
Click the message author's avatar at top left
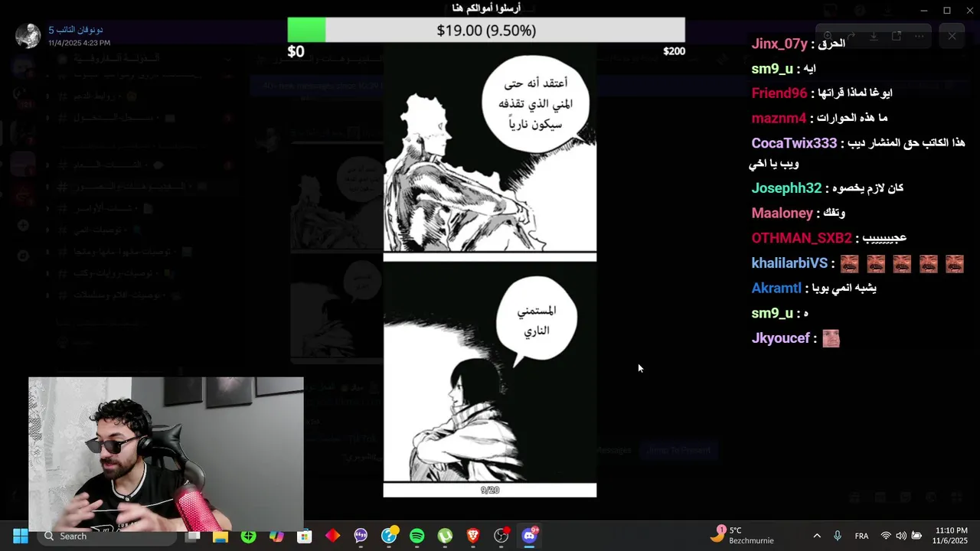(28, 36)
